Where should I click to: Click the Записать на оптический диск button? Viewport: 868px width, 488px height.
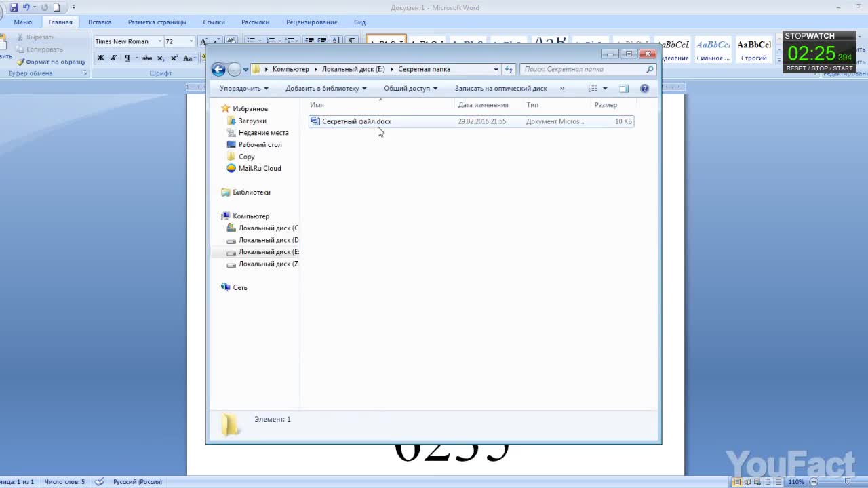[500, 88]
